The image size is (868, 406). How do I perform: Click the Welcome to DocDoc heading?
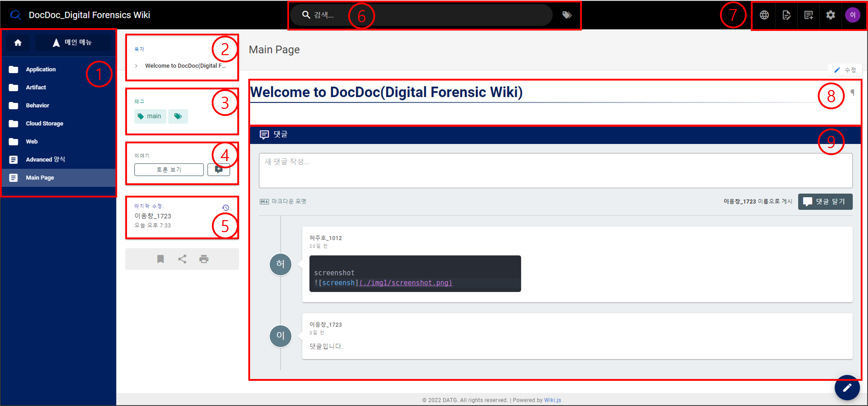click(386, 92)
